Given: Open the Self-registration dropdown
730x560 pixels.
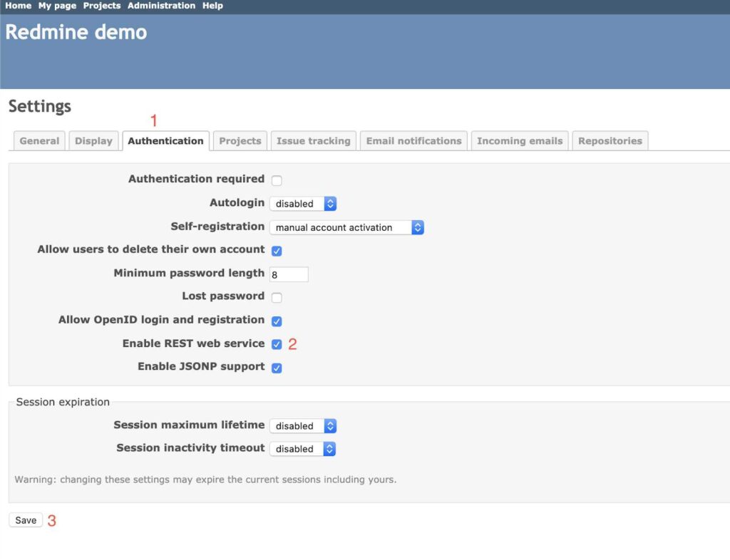Looking at the screenshot, I should [347, 227].
